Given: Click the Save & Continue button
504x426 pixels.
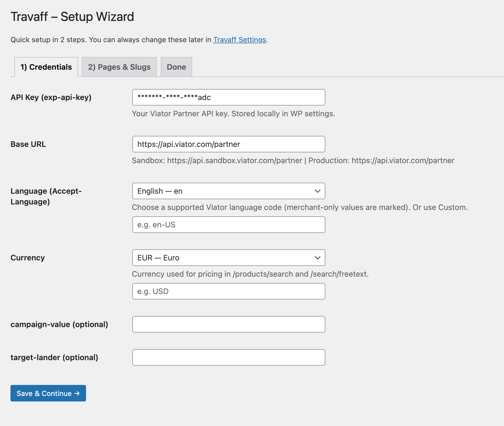Looking at the screenshot, I should (48, 393).
